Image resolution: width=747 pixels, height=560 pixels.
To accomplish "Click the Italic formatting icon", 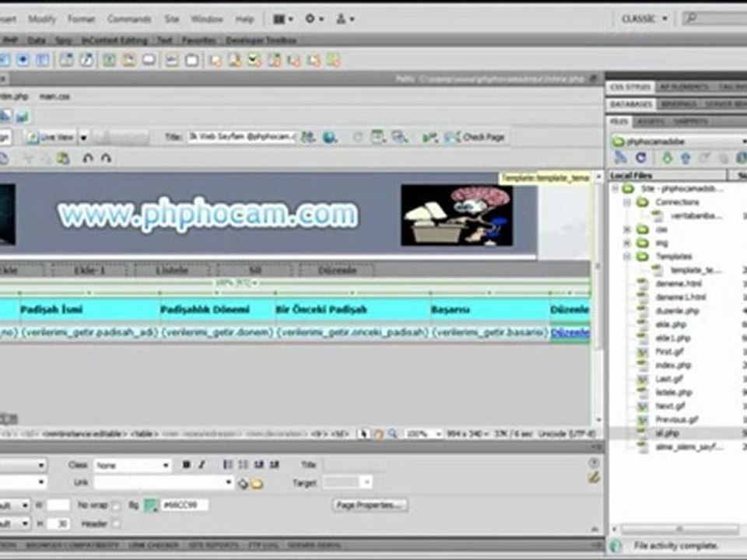I will point(202,464).
